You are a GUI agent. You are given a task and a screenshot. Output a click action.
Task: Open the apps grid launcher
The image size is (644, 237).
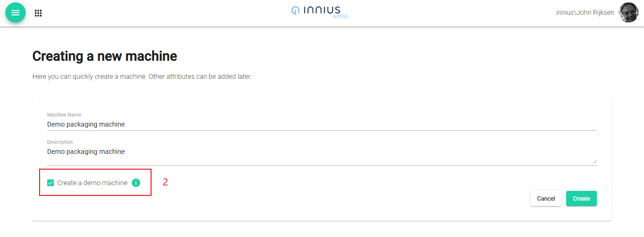coord(38,13)
